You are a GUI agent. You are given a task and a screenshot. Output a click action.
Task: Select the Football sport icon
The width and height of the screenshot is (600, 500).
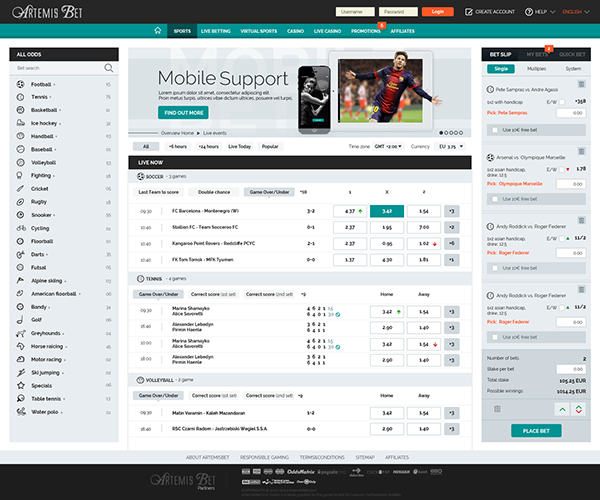(x=20, y=84)
